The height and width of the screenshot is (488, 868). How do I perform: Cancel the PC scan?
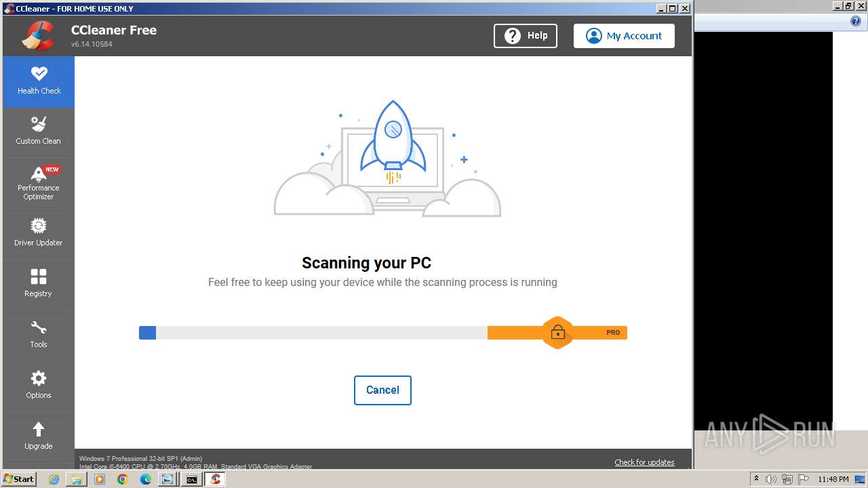tap(382, 390)
